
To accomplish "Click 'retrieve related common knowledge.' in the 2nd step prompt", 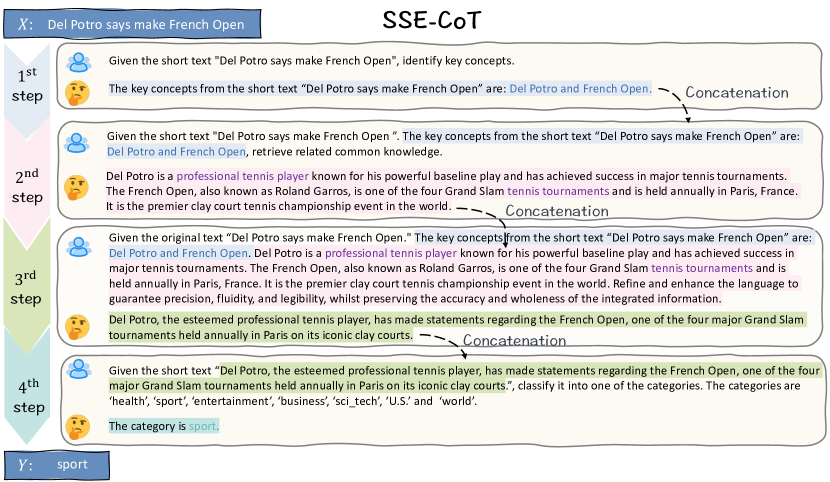I will (347, 152).
